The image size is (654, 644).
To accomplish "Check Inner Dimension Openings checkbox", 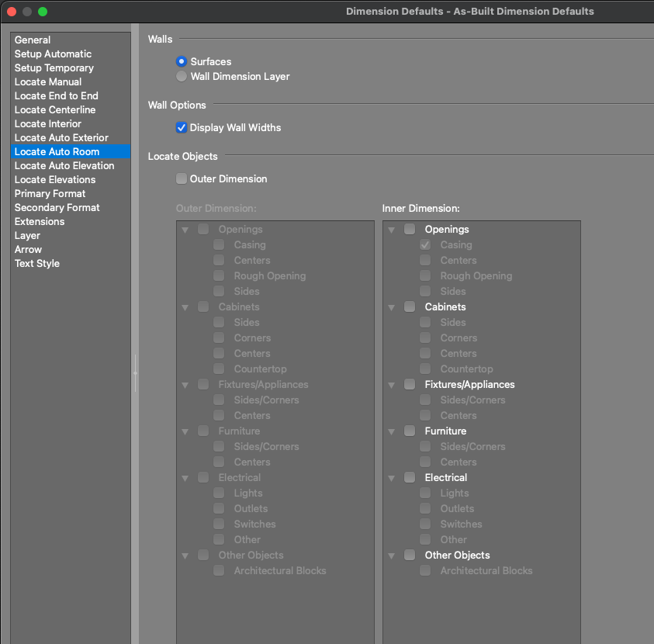I will [410, 229].
